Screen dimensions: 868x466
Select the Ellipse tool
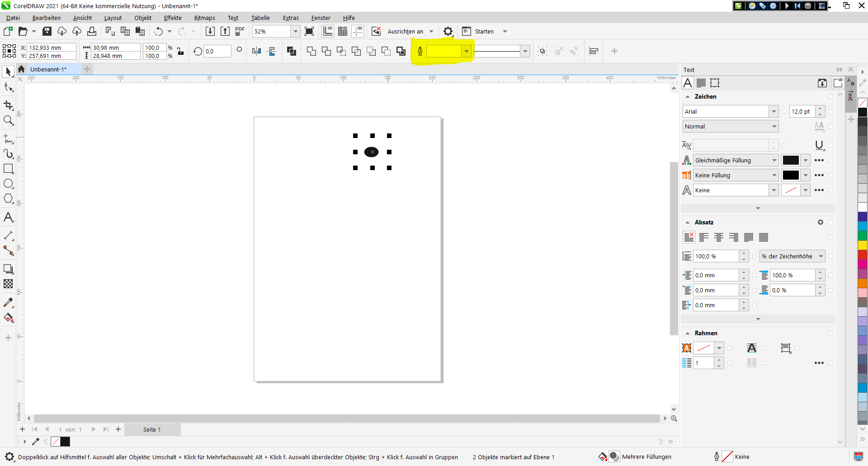[x=8, y=184]
